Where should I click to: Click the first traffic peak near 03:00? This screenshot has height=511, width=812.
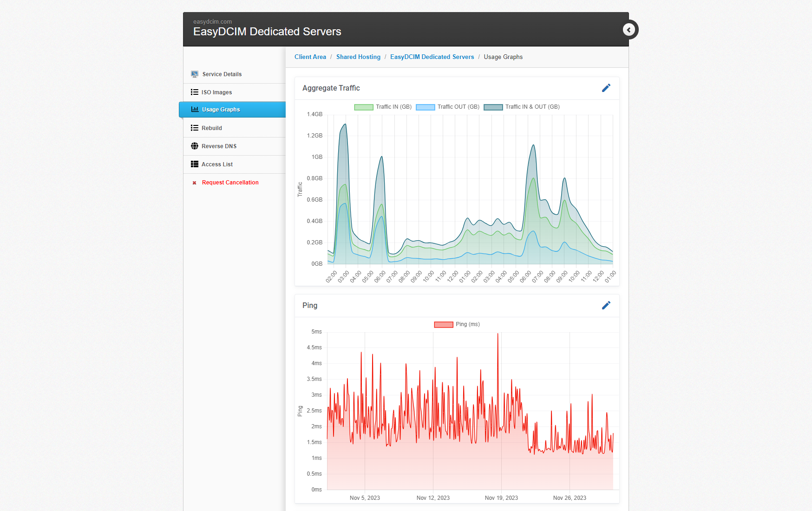pyautogui.click(x=344, y=124)
